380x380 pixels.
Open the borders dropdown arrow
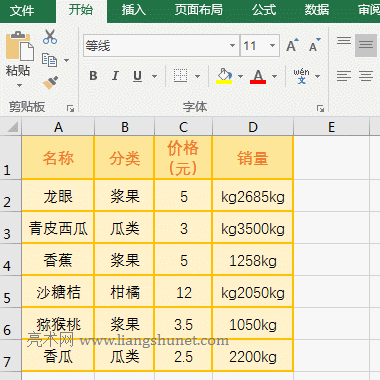point(197,76)
